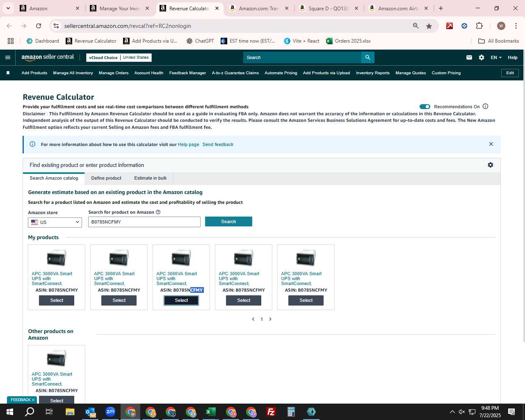Switch to Estimate in bulk tab
Viewport: 525px width, 420px height.
point(151,178)
